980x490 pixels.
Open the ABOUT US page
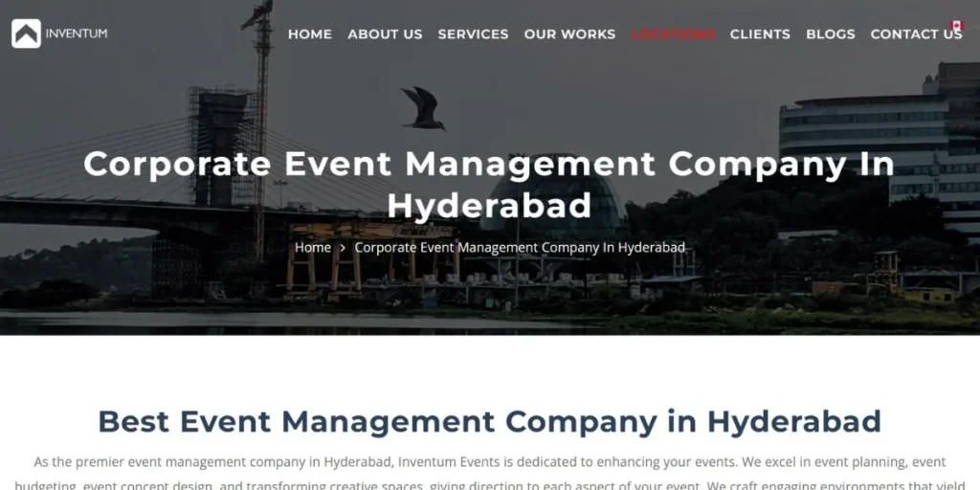385,33
